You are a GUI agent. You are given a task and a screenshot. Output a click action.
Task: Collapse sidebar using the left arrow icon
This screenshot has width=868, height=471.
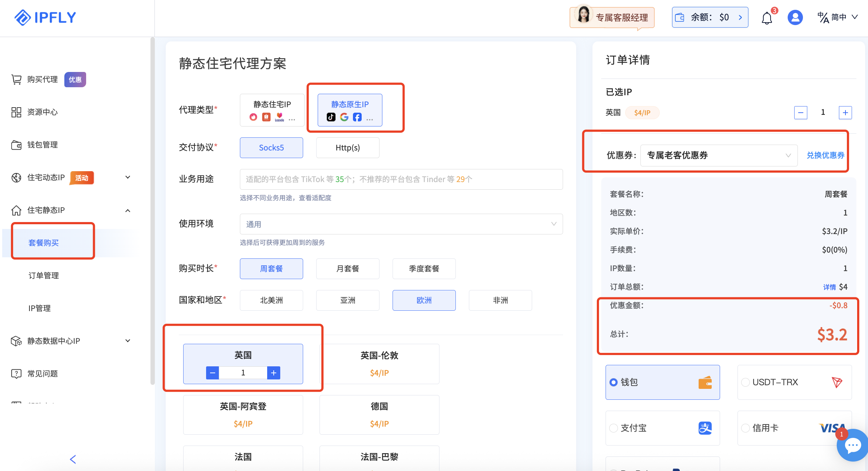click(73, 459)
